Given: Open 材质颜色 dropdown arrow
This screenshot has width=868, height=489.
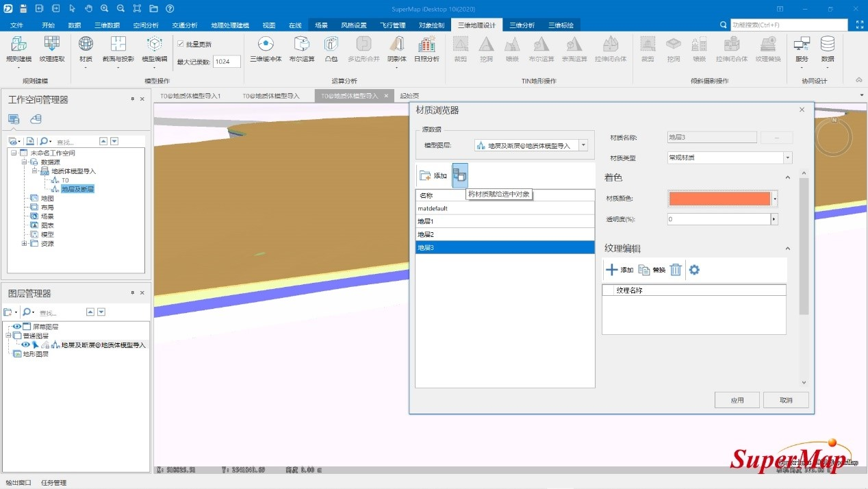Looking at the screenshot, I should 775,199.
